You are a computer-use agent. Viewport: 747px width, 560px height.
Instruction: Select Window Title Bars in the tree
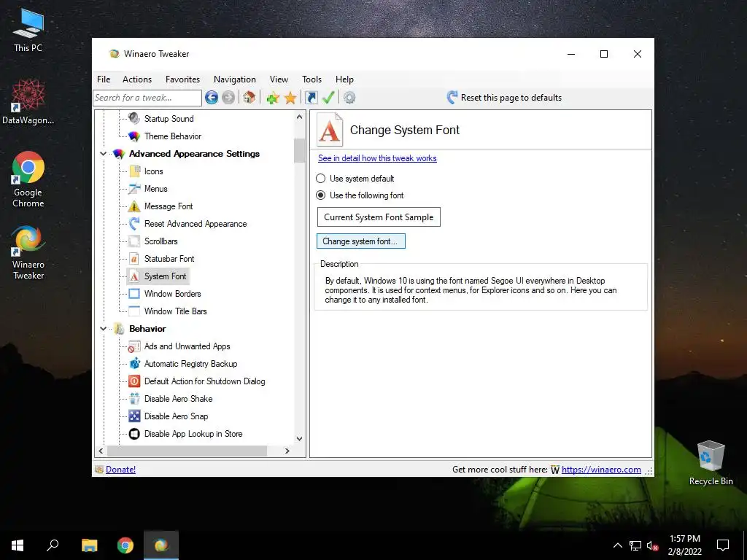click(175, 311)
